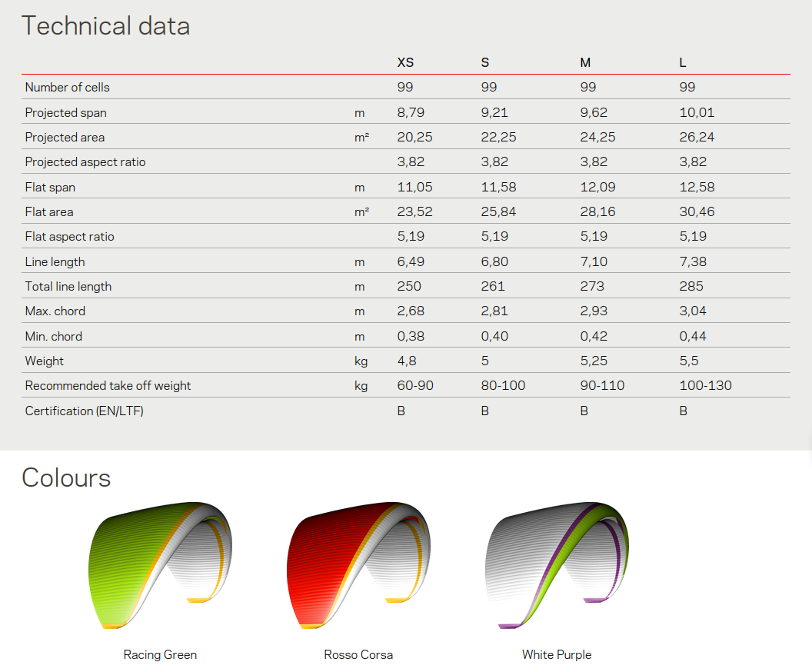812x672 pixels.
Task: Select the XS size column header
Action: pyautogui.click(x=405, y=62)
